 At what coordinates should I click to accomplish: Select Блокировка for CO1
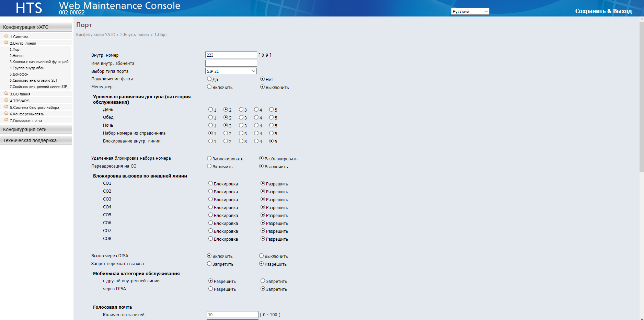(210, 183)
